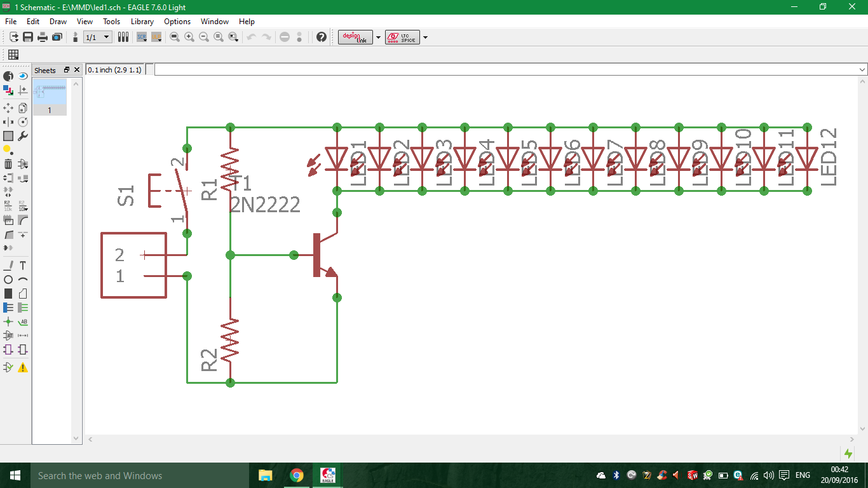Select sheet 1 thumbnail in Sheets panel
This screenshot has height=488, width=868.
(50, 97)
